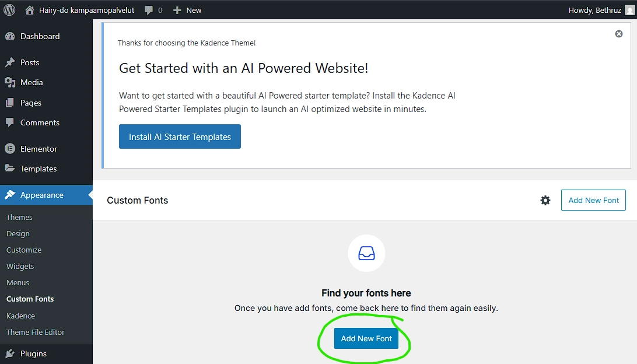This screenshot has height=364, width=637.
Task: Click outlined Add New Font button in header
Action: coord(593,200)
